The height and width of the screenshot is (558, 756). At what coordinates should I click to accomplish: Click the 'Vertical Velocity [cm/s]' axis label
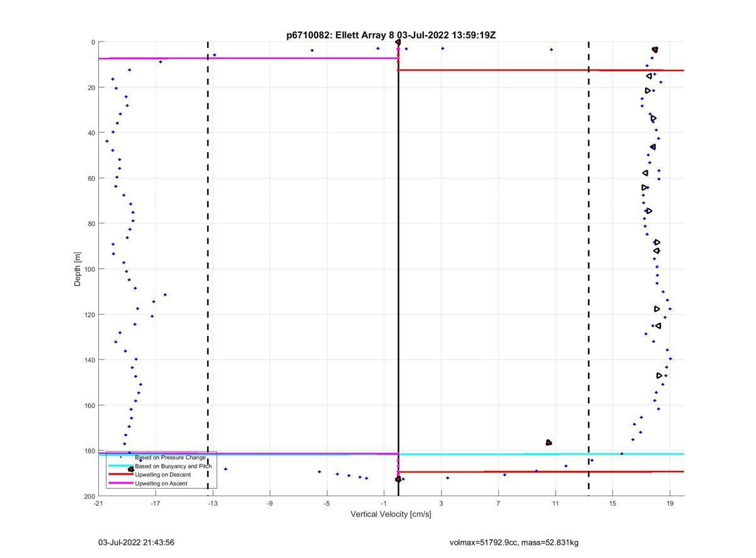(x=391, y=514)
